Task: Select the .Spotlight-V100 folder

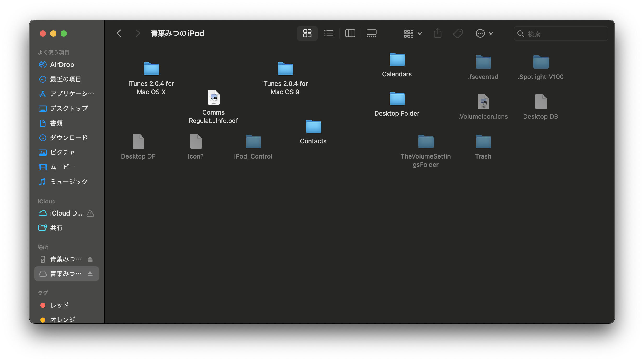Action: click(x=541, y=67)
